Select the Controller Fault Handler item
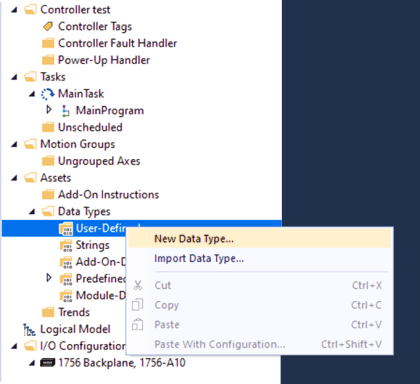Viewport: 420px width, 384px height. (117, 43)
